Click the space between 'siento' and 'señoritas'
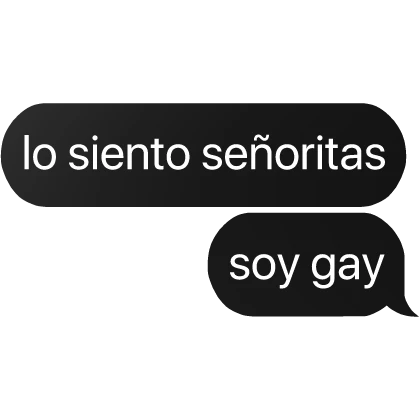This screenshot has height=420, width=420. (197, 155)
